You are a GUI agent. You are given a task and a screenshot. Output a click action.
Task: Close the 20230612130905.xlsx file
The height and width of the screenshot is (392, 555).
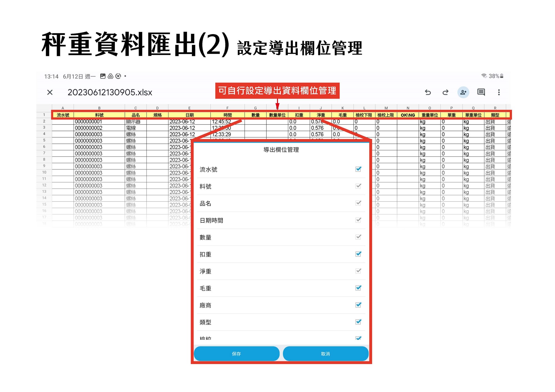click(50, 92)
